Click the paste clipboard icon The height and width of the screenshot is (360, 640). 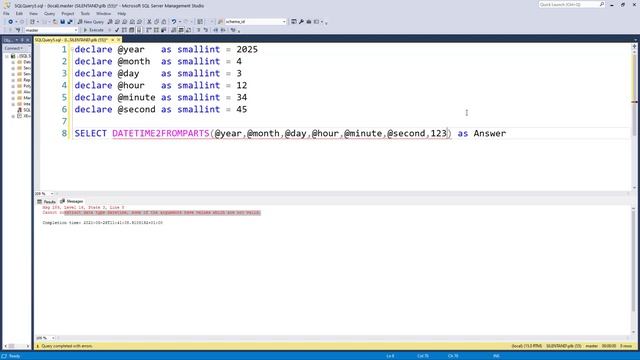point(164,22)
